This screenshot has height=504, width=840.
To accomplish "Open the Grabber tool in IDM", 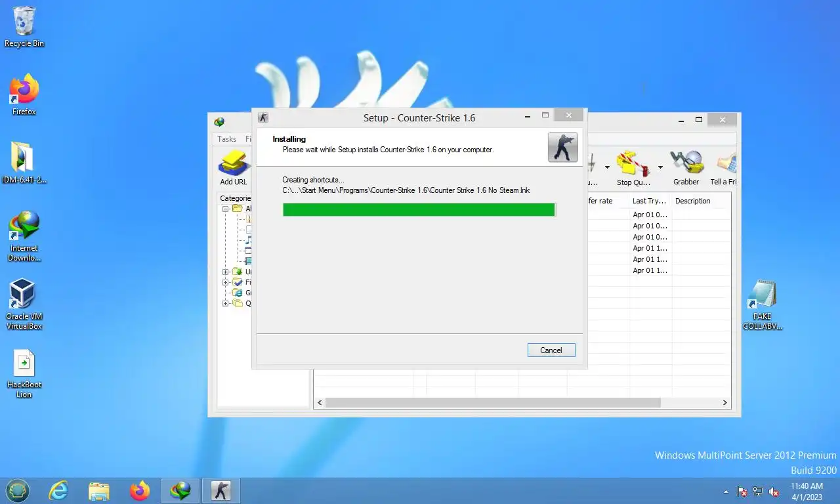I will (686, 168).
